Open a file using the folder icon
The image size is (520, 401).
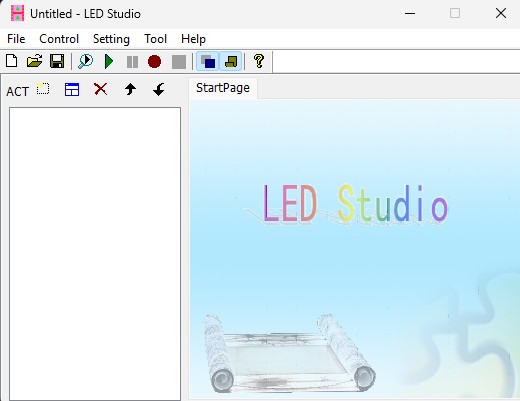click(35, 61)
